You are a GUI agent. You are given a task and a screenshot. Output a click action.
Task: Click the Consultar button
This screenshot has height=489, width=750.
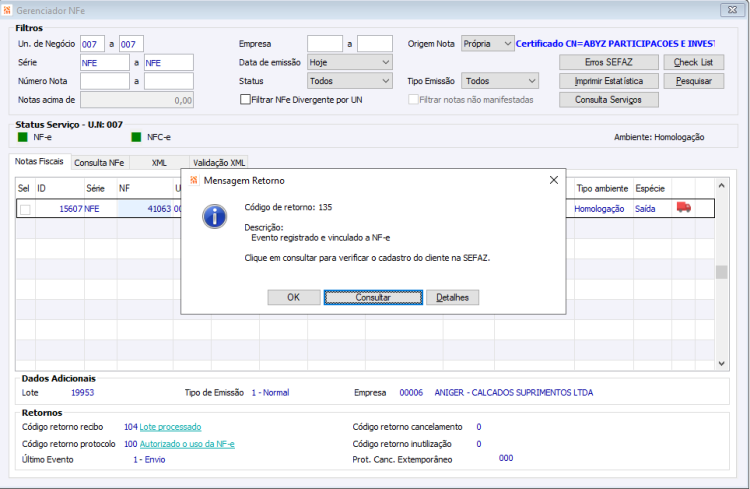pos(373,297)
